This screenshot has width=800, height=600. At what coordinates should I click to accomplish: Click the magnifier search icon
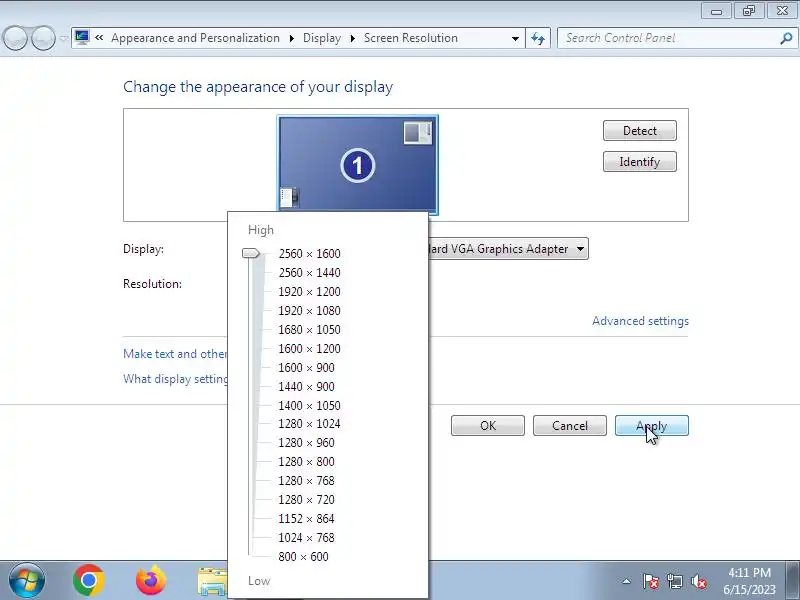786,38
